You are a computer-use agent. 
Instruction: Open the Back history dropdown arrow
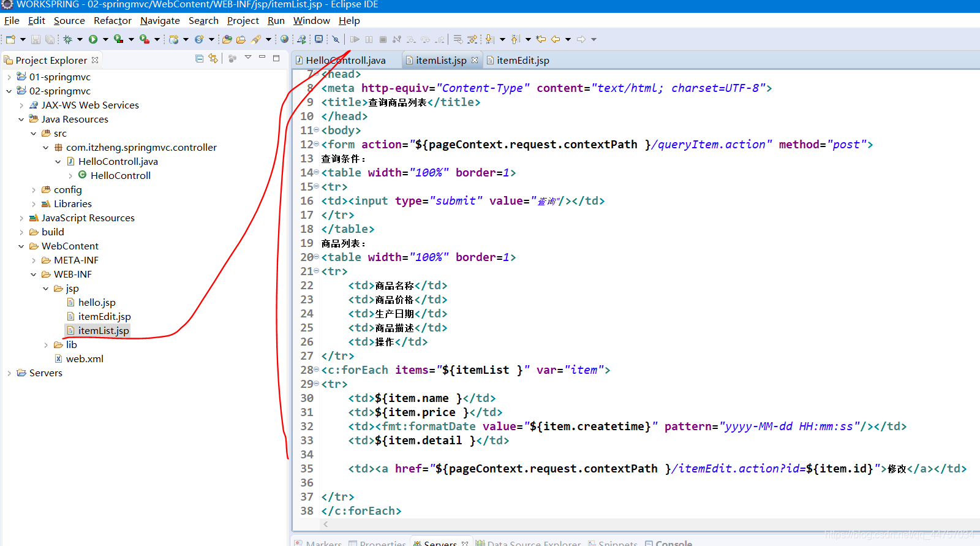click(568, 39)
